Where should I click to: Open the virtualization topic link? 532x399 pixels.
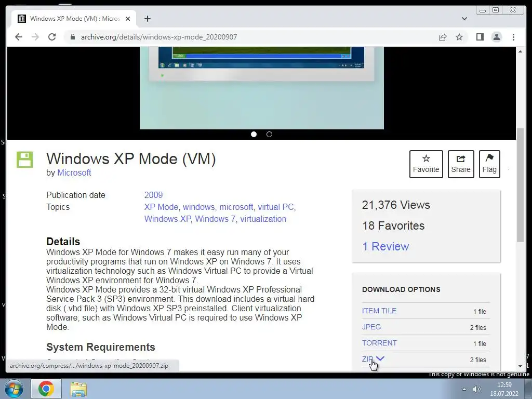pos(263,219)
